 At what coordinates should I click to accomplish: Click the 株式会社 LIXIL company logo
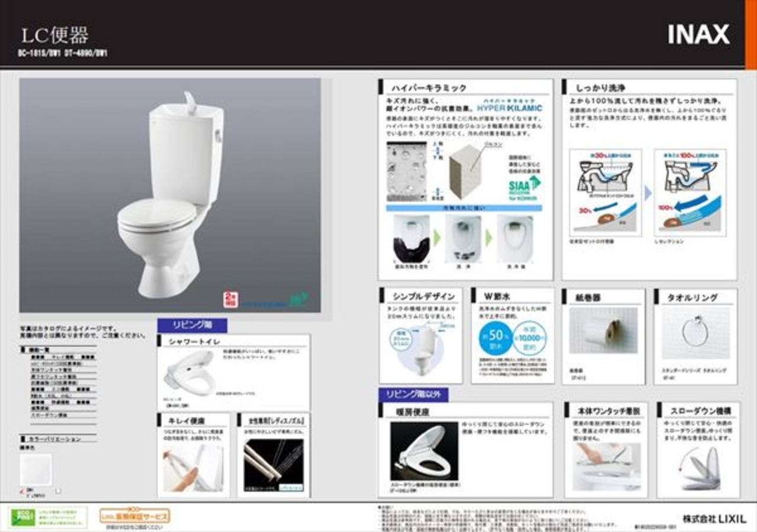714,518
